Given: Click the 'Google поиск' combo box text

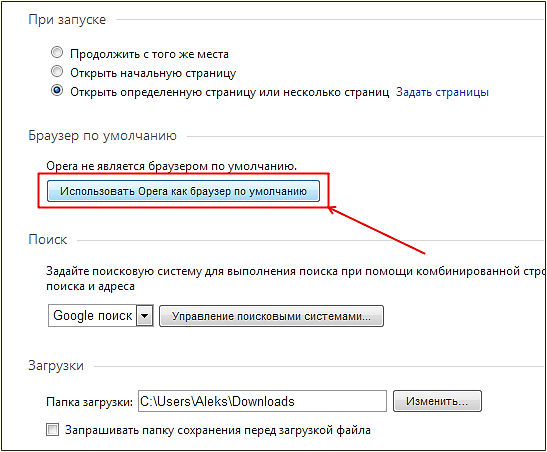Looking at the screenshot, I should pyautogui.click(x=92, y=316).
